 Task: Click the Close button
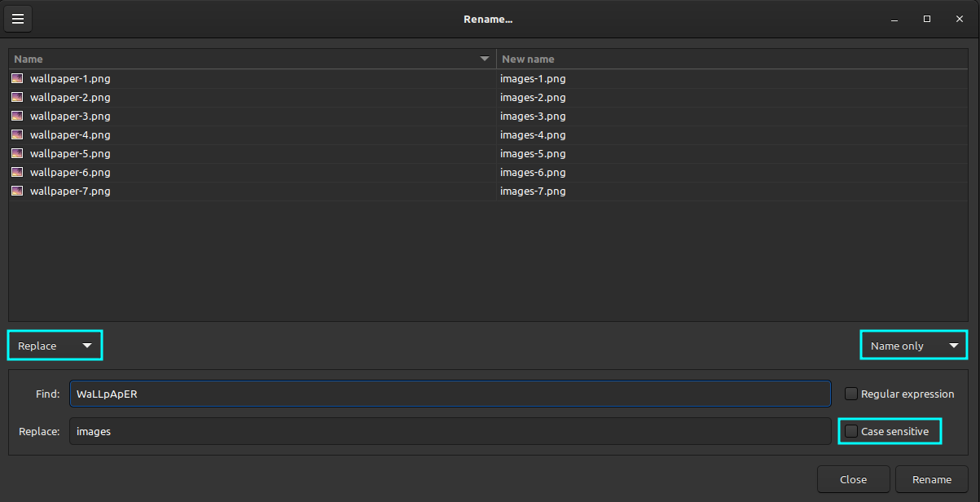(853, 479)
